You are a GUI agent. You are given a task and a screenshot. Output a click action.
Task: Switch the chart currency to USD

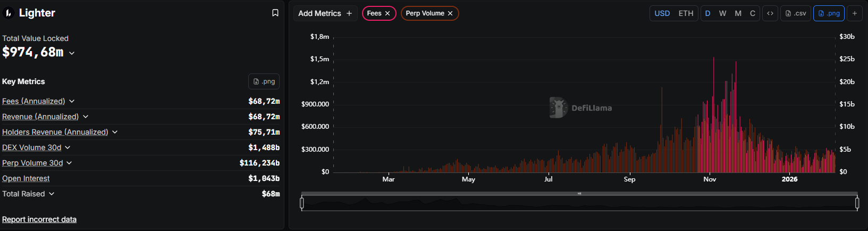click(x=662, y=13)
